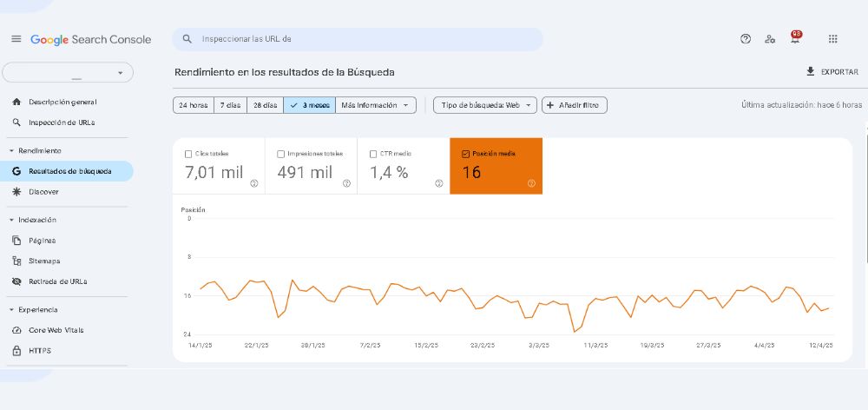Select the 28 días date range
The width and height of the screenshot is (868, 410).
265,105
